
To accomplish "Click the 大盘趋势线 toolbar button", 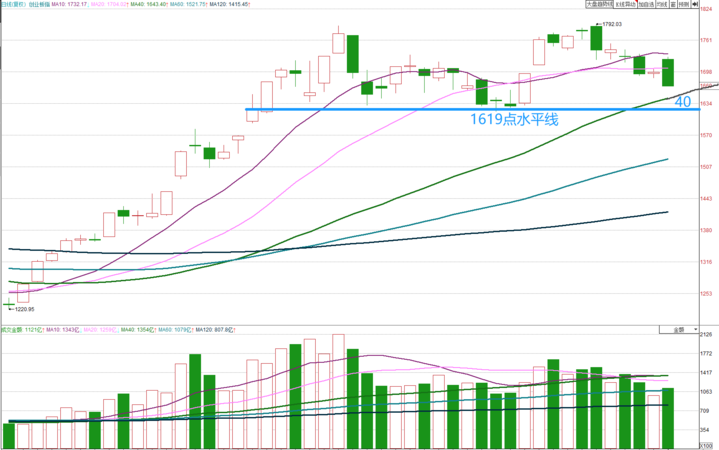I will pos(599,4).
